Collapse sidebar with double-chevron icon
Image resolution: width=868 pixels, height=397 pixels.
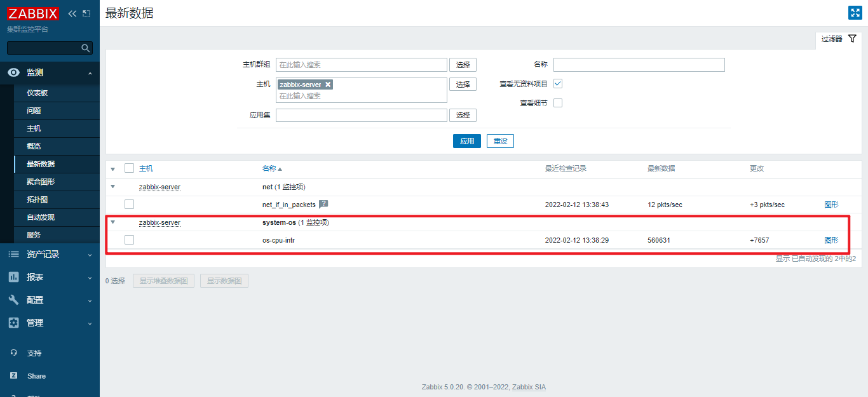point(72,13)
